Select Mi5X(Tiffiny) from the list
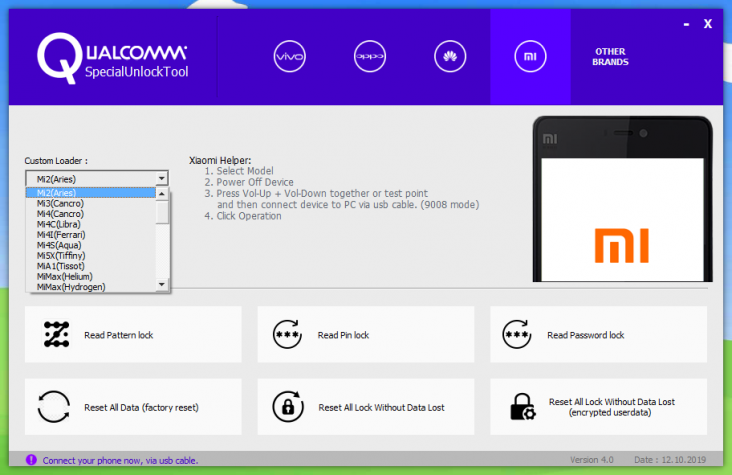 91,255
